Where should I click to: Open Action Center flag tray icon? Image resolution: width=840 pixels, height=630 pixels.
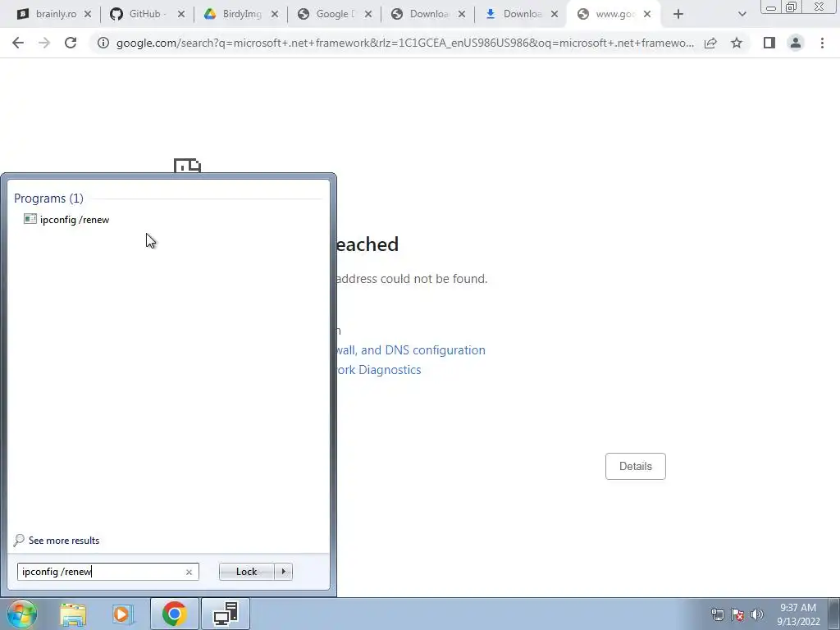tap(737, 615)
